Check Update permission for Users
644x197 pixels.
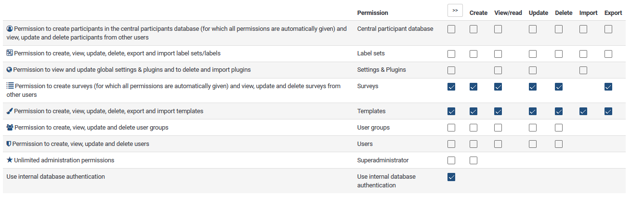(x=533, y=144)
